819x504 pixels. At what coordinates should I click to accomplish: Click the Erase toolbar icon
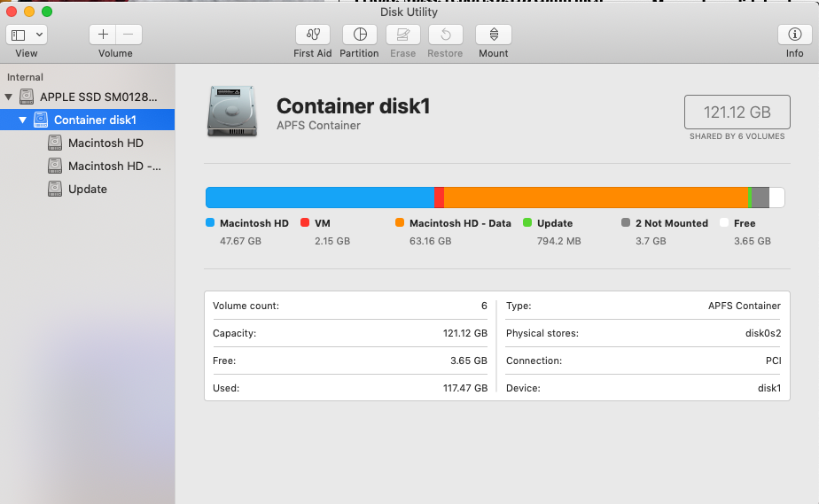click(x=402, y=35)
